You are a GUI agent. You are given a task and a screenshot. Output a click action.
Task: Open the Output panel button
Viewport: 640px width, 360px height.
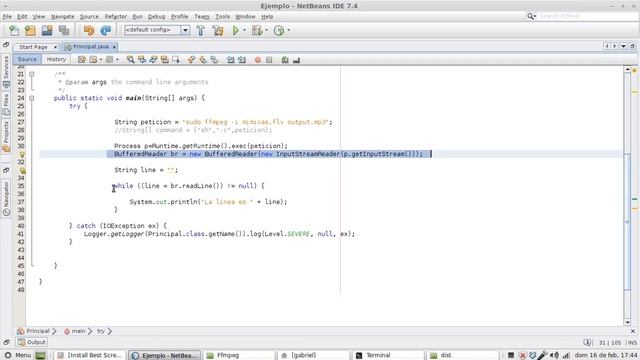click(32, 342)
